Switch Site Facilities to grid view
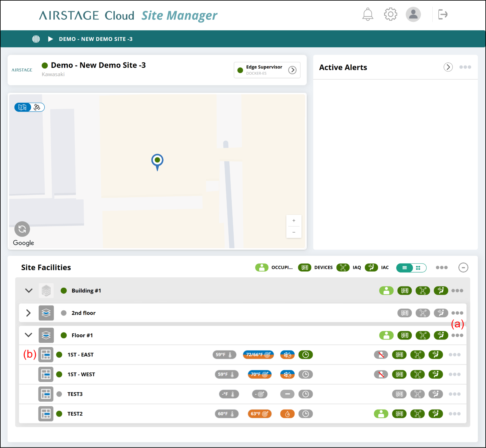Image resolution: width=486 pixels, height=448 pixels. tap(419, 268)
